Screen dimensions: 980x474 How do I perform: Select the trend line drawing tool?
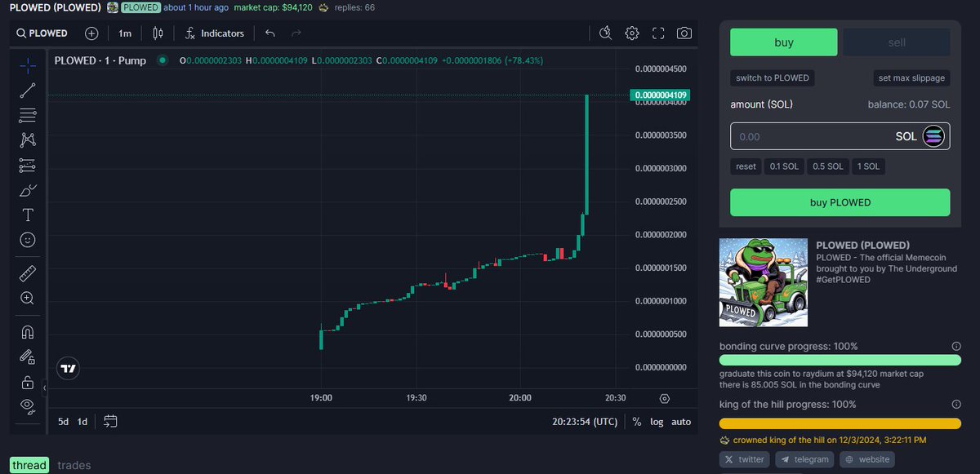pyautogui.click(x=27, y=90)
